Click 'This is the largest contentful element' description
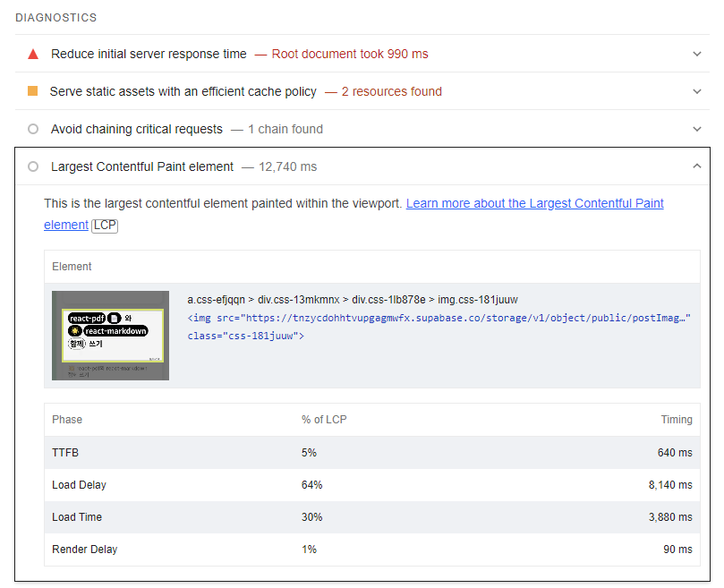This screenshot has width=724, height=588. 223,203
